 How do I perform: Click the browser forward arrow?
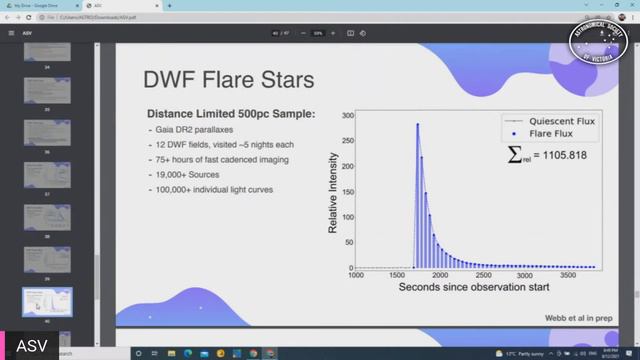pos(18,18)
